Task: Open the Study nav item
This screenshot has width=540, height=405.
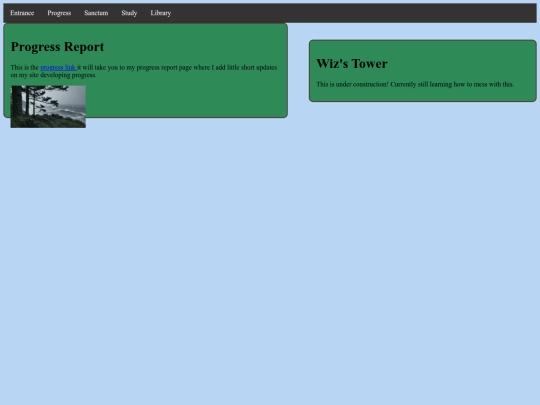Action: tap(129, 13)
